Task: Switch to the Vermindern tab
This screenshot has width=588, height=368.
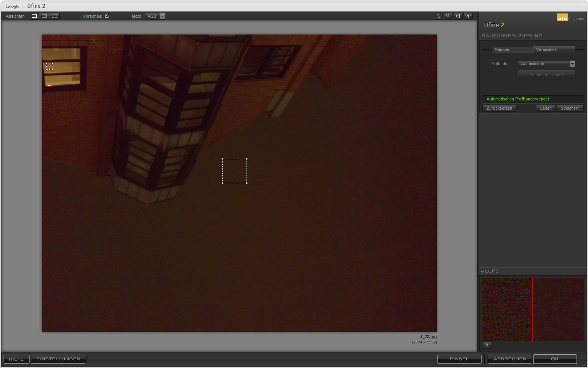Action: pyautogui.click(x=554, y=49)
